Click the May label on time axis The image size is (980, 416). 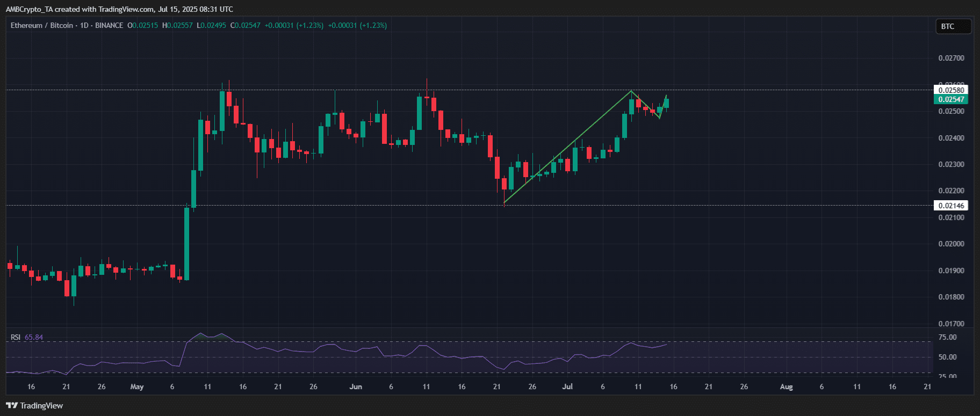[x=137, y=386]
